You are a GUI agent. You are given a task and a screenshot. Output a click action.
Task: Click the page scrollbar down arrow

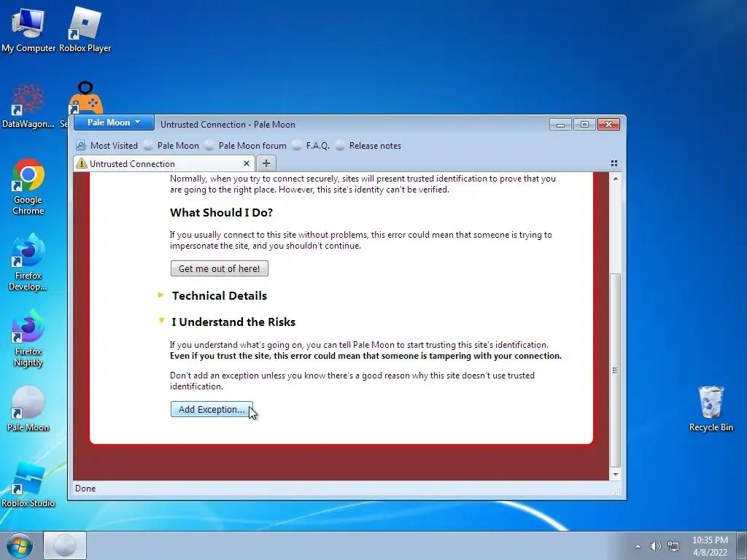pyautogui.click(x=616, y=474)
